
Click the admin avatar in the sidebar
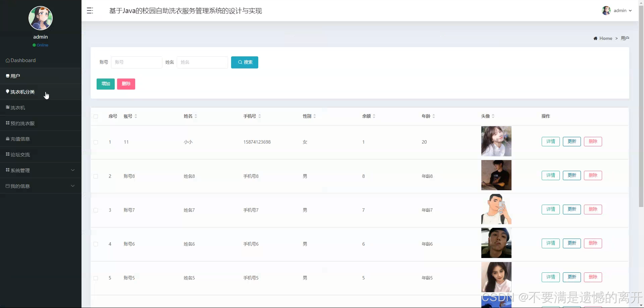[x=41, y=18]
